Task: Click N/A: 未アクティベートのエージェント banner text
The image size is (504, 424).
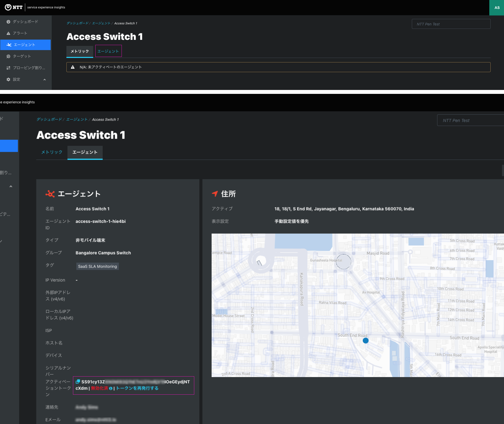Action: tap(111, 67)
